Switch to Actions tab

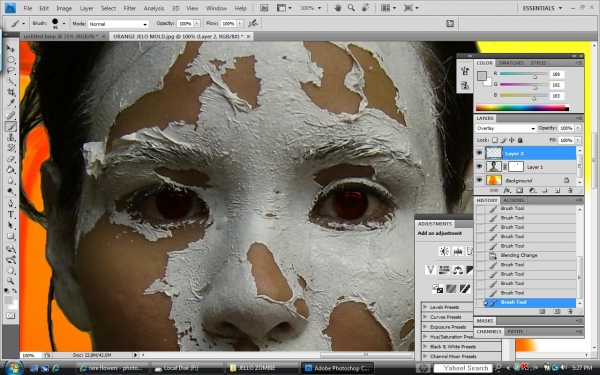tap(513, 200)
